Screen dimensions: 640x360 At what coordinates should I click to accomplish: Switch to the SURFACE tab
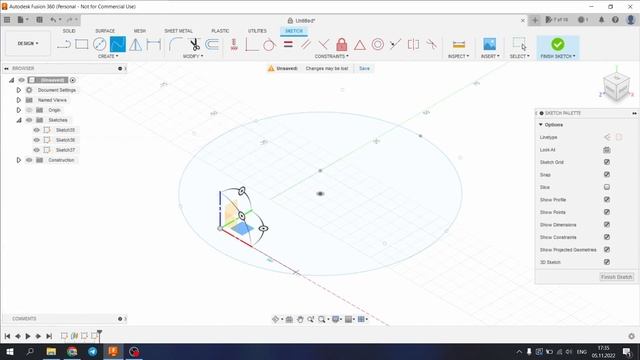[x=105, y=31]
